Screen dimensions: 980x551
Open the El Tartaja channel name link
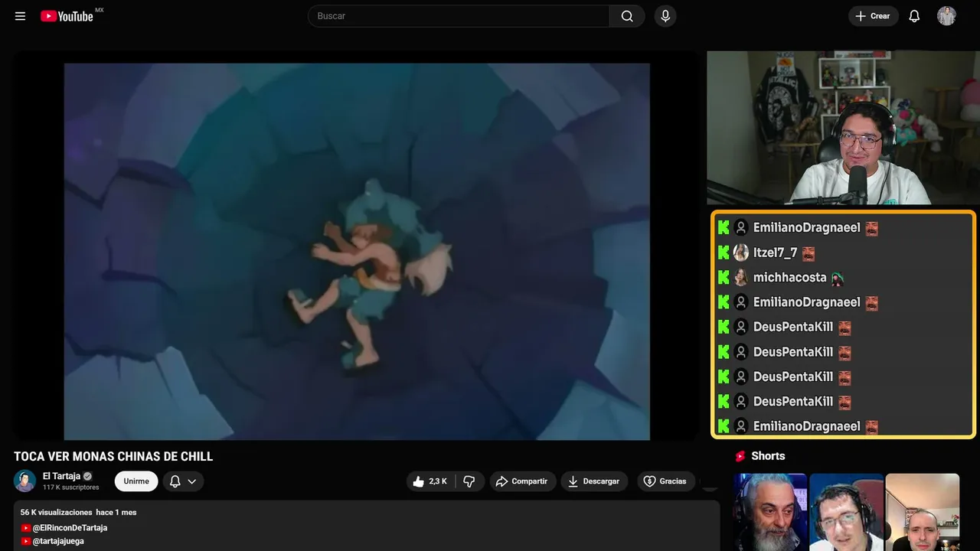coord(62,476)
